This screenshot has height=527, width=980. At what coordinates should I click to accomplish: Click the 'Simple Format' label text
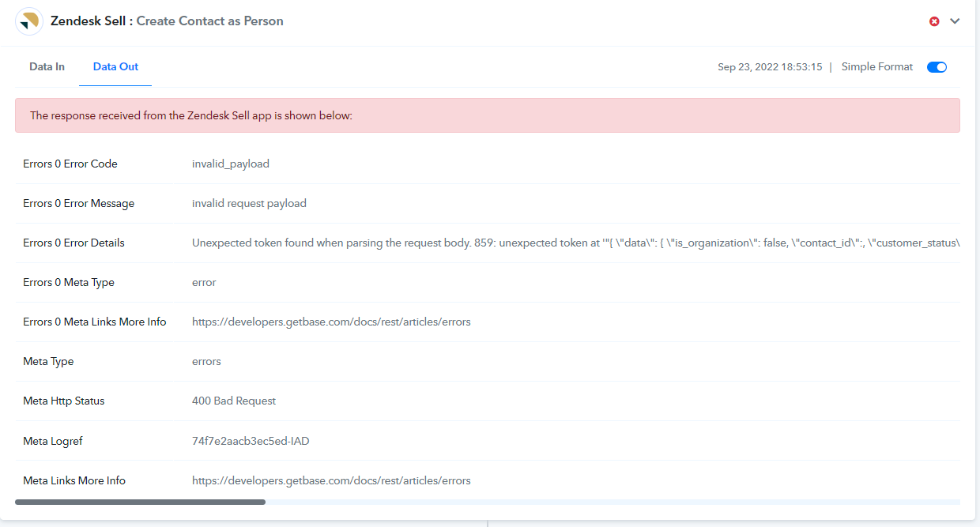point(877,67)
